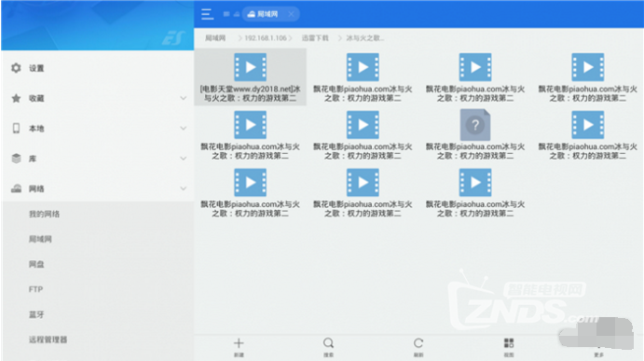Select the 收藏 label in sidebar
This screenshot has height=361, width=644.
pyautogui.click(x=36, y=98)
